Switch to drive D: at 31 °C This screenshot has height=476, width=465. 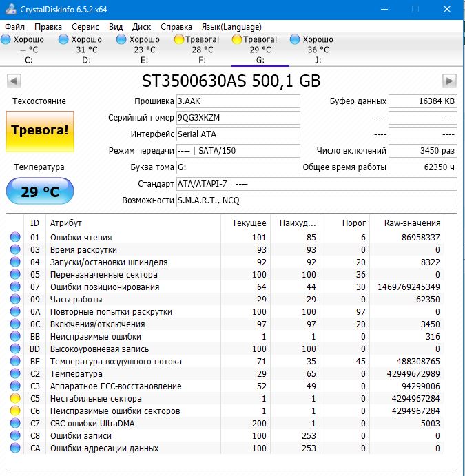pyautogui.click(x=86, y=50)
